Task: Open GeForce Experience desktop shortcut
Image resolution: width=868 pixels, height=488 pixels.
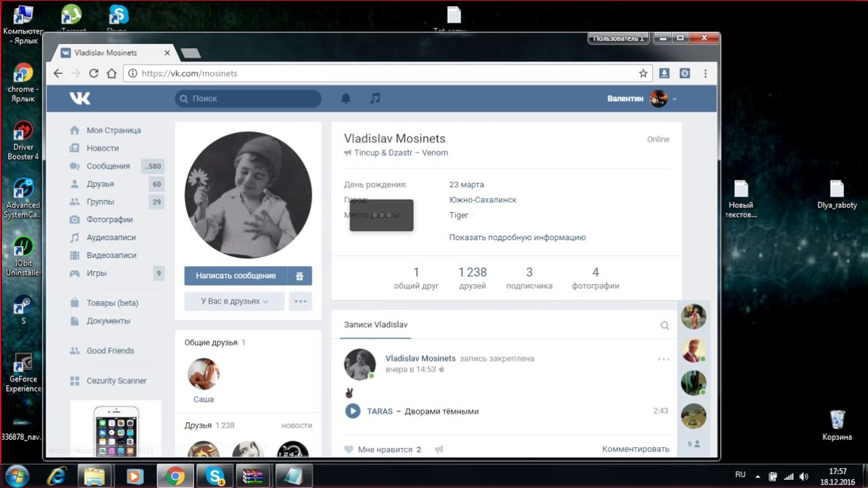Action: coord(23,372)
